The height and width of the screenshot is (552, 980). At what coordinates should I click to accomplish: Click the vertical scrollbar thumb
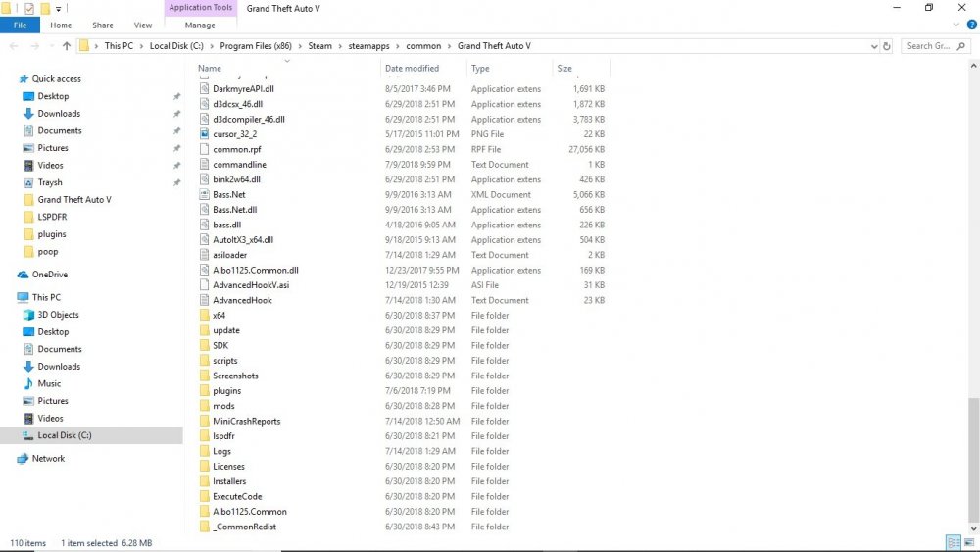[974, 460]
